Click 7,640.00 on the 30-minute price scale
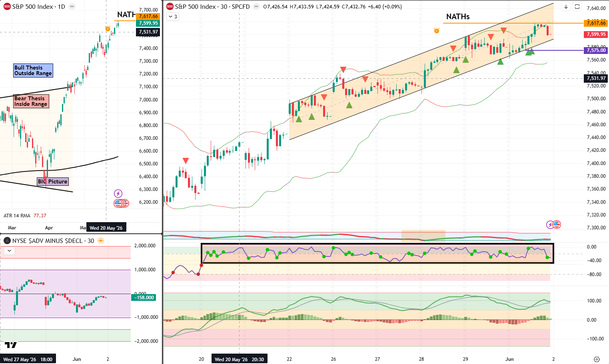This screenshot has width=609, height=364. [x=596, y=8]
